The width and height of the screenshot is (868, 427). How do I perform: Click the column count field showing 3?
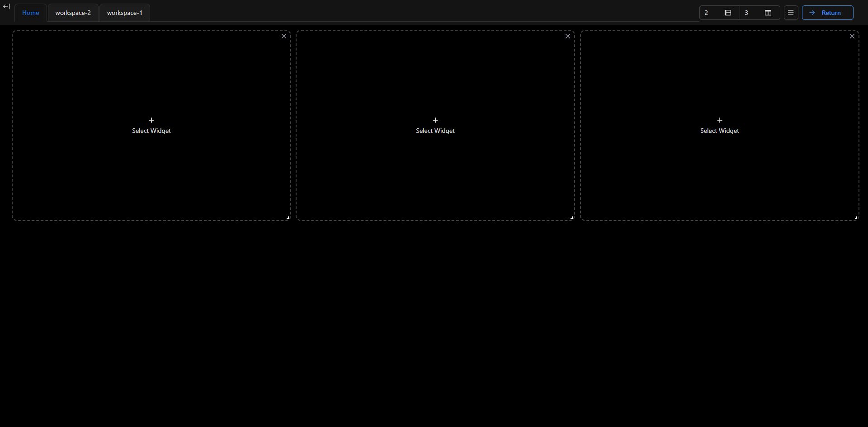tap(746, 13)
